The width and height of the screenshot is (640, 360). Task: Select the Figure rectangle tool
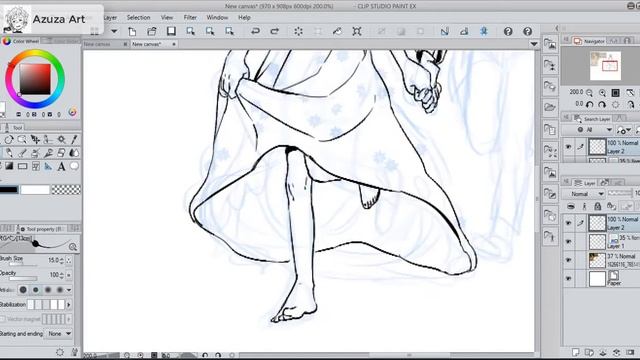(22, 166)
